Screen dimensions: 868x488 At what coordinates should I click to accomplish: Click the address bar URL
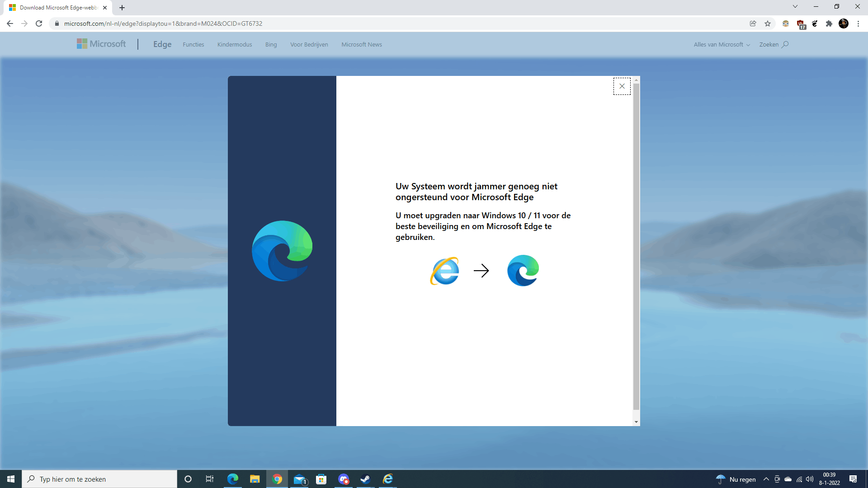click(163, 23)
